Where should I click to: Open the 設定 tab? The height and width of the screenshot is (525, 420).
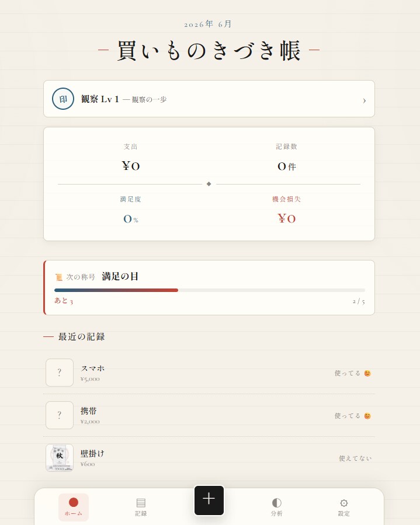[343, 507]
